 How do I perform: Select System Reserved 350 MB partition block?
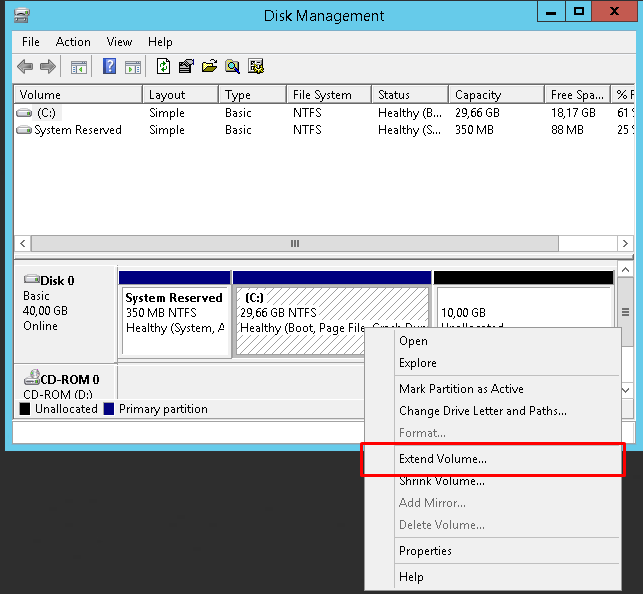pos(175,314)
